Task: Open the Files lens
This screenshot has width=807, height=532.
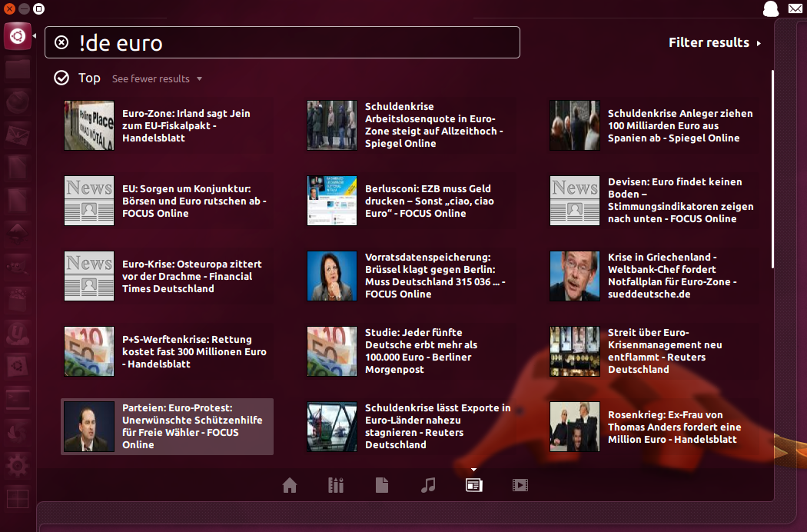Action: coord(382,485)
